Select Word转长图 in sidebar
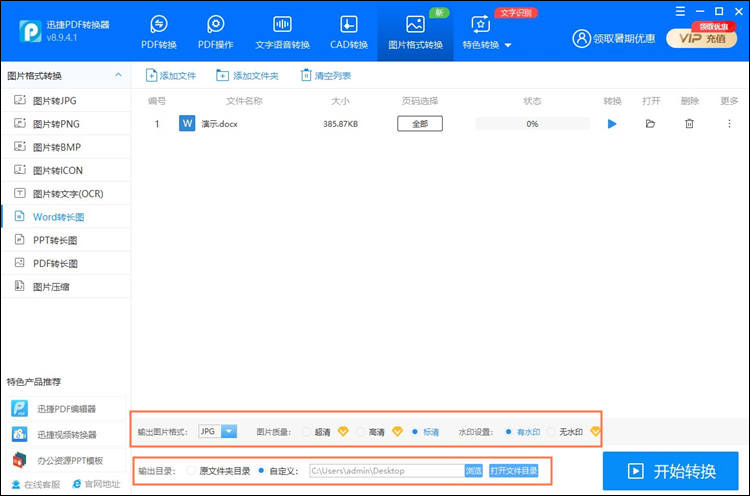The image size is (750, 496). [x=66, y=217]
